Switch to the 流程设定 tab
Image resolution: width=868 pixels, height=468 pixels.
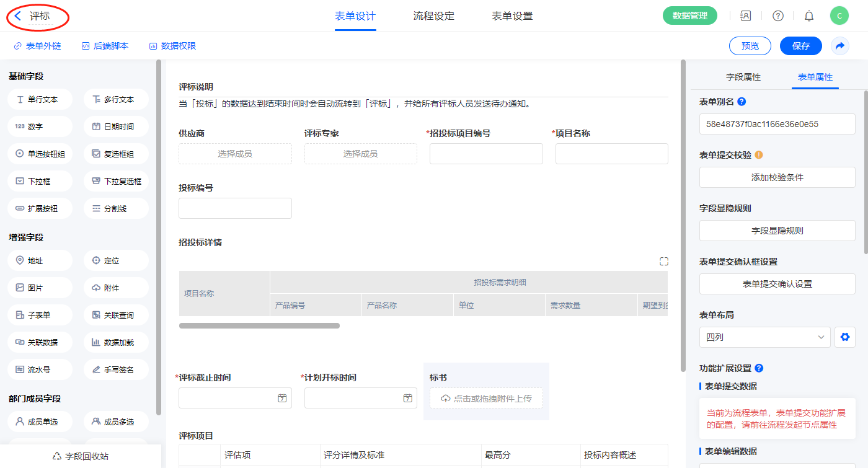point(434,16)
